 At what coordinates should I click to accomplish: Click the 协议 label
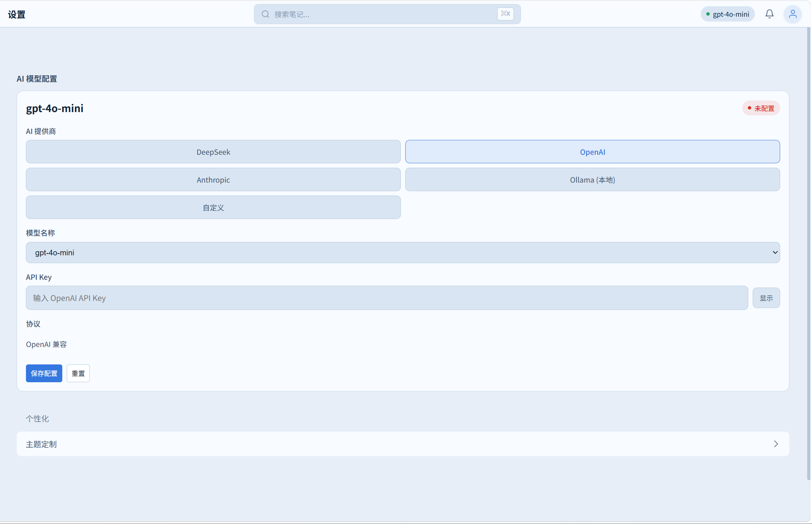(x=33, y=324)
